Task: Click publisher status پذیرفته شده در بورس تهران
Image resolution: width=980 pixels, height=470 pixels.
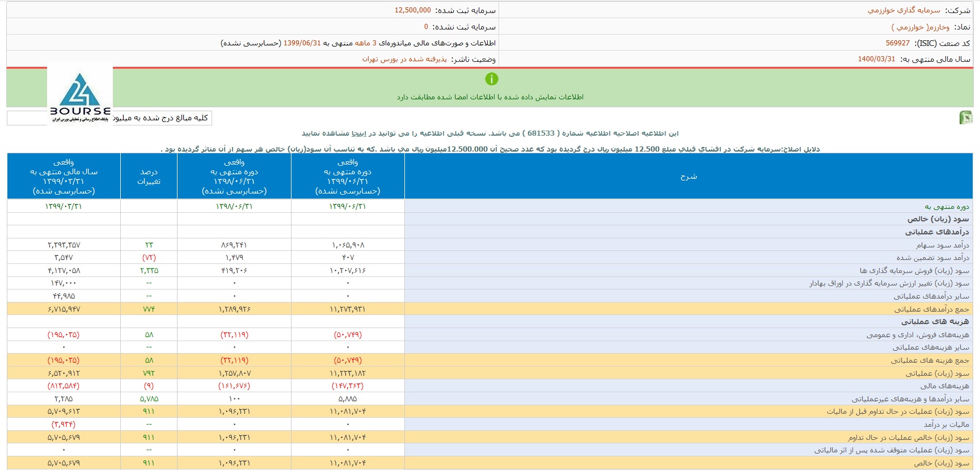Action: click(x=404, y=59)
